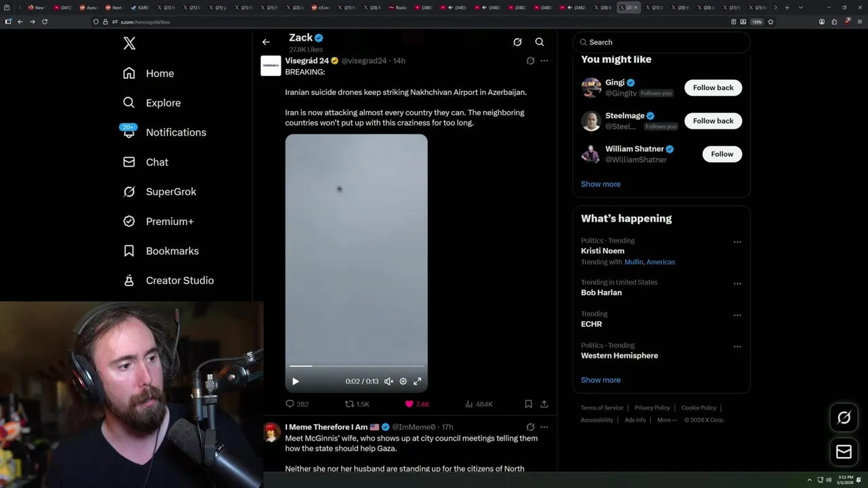Switch to the KARE browser tab

coord(140,7)
